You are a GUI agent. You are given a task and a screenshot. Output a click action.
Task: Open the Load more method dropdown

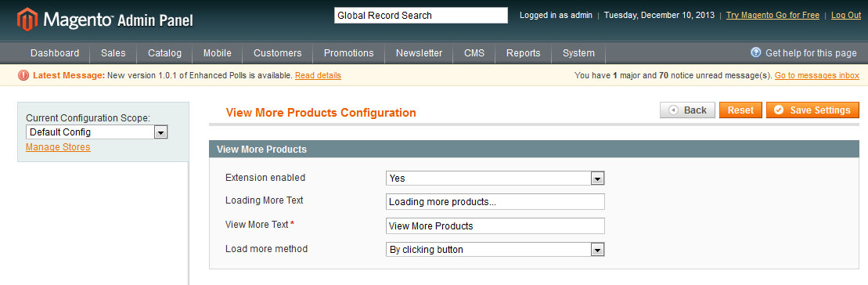tap(495, 250)
